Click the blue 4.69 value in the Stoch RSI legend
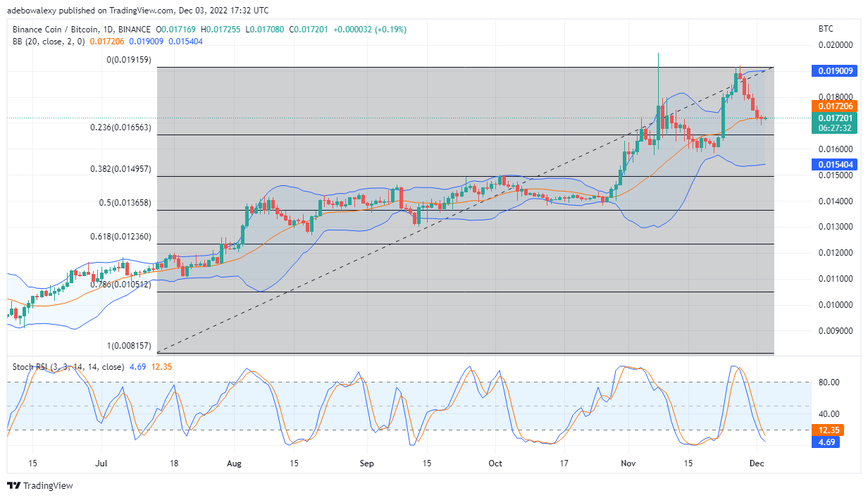This screenshot has height=498, width=868. (x=137, y=367)
